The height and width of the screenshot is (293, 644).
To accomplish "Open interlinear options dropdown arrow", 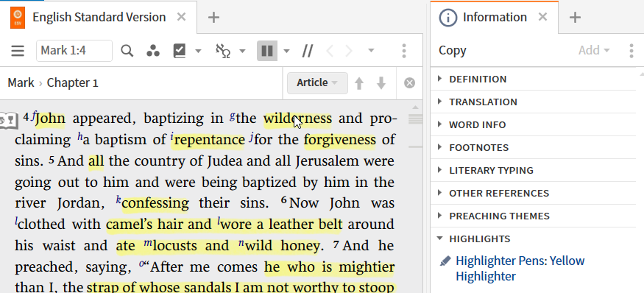I will pyautogui.click(x=242, y=51).
